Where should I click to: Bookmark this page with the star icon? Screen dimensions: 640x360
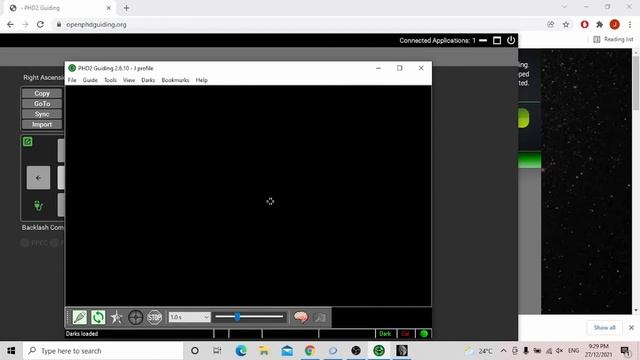pyautogui.click(x=566, y=24)
